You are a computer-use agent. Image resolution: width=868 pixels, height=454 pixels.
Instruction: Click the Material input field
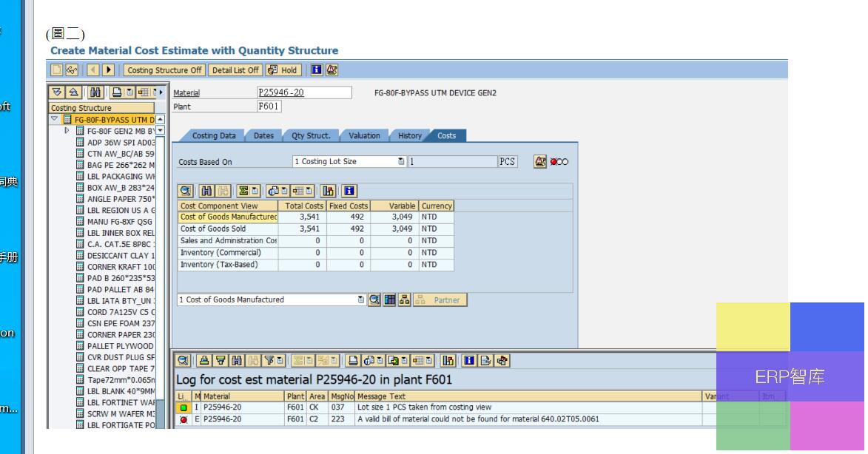[x=304, y=92]
